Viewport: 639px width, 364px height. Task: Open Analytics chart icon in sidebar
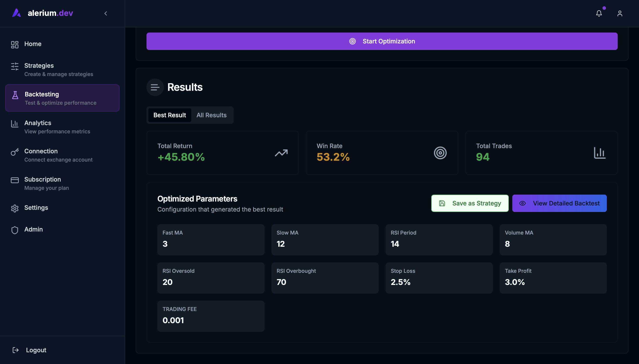pyautogui.click(x=15, y=124)
